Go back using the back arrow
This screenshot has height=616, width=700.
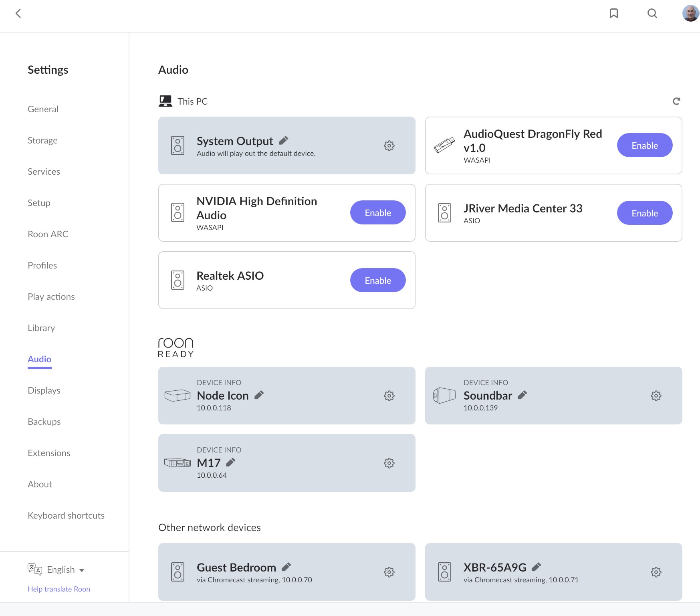point(18,13)
